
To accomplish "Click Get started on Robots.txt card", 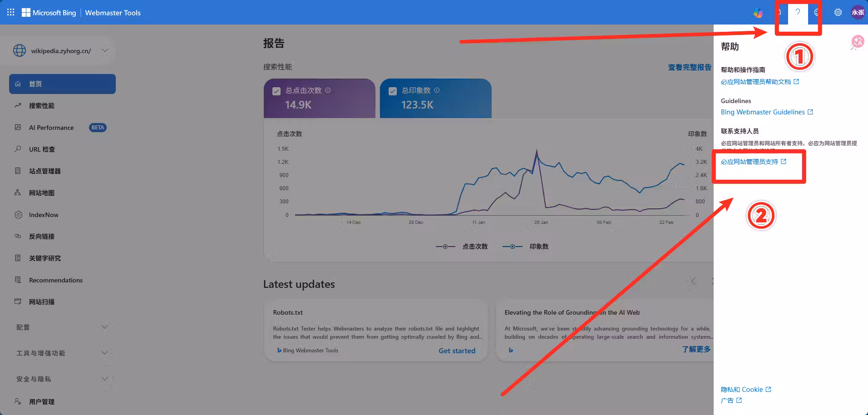I will click(457, 351).
